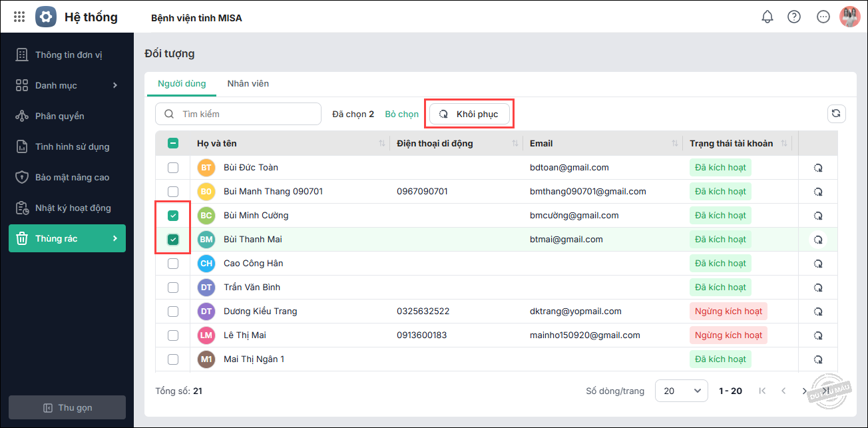Screen dimensions: 868x428
Task: Restore Bùi Đức Toàn using row icon
Action: (x=818, y=168)
